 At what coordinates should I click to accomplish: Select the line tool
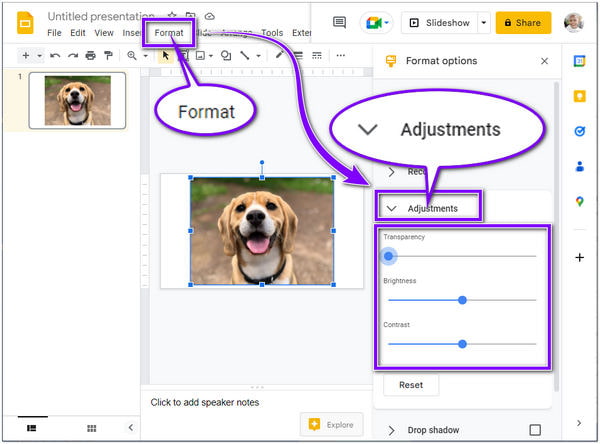click(x=245, y=56)
